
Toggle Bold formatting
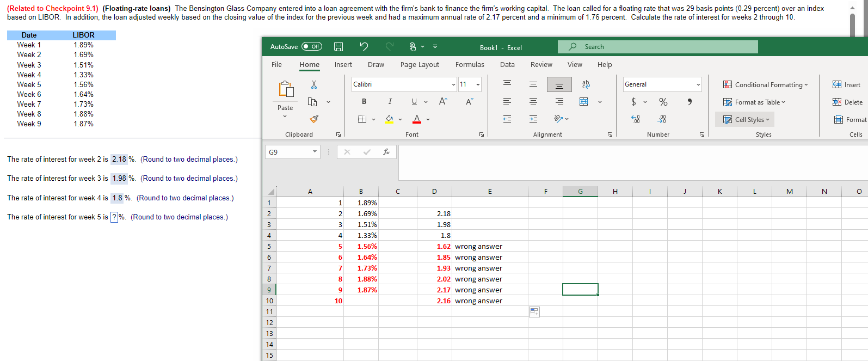pos(364,102)
